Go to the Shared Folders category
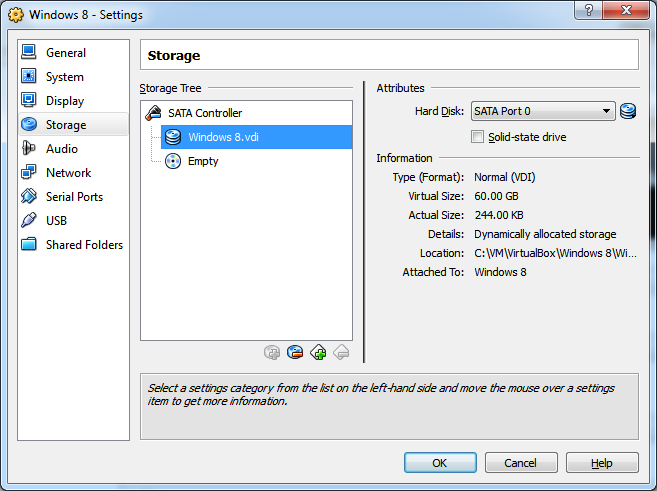The height and width of the screenshot is (491, 657). (x=84, y=245)
